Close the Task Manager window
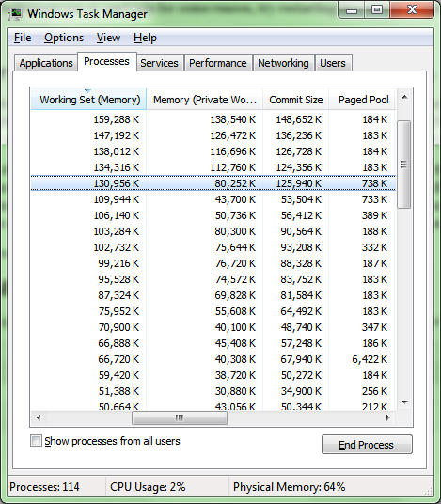Screen dimensions: 441x504 [413, 10]
